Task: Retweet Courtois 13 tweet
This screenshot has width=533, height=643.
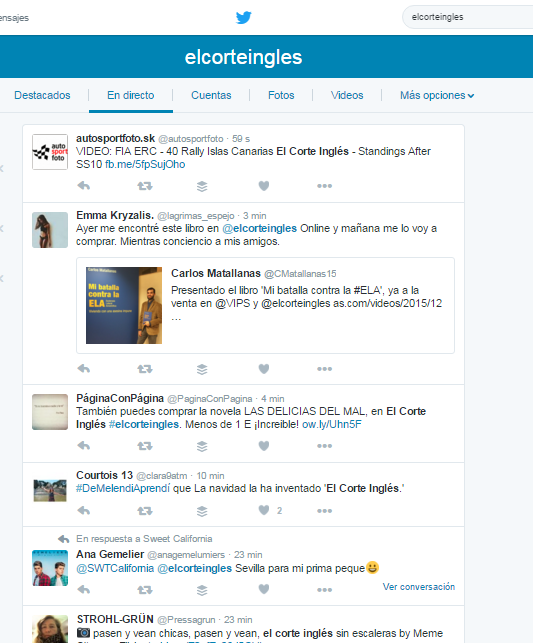Action: click(145, 511)
